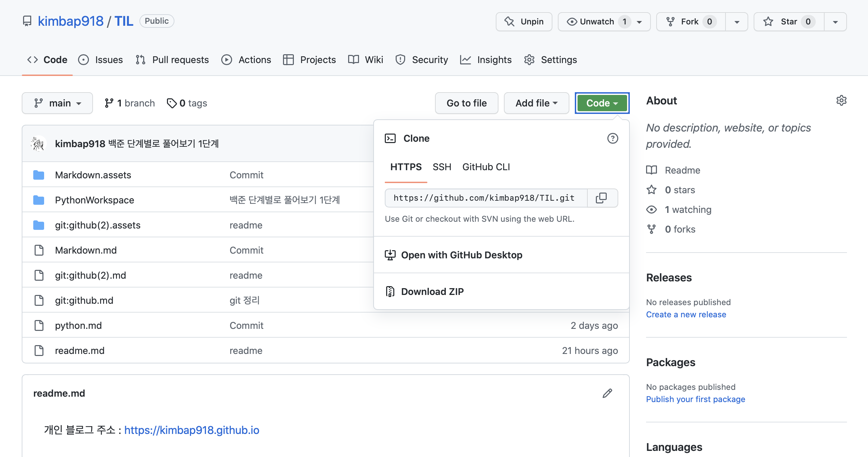
Task: Select the SSH clone tab
Action: [x=442, y=167]
